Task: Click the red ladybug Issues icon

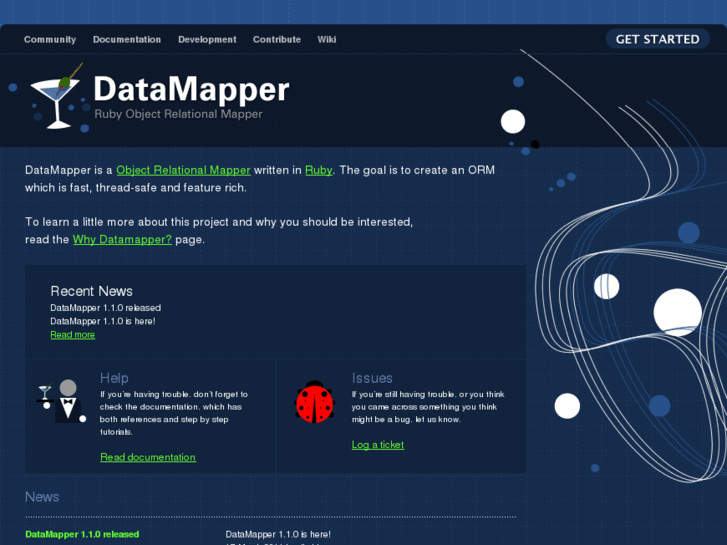Action: (314, 402)
